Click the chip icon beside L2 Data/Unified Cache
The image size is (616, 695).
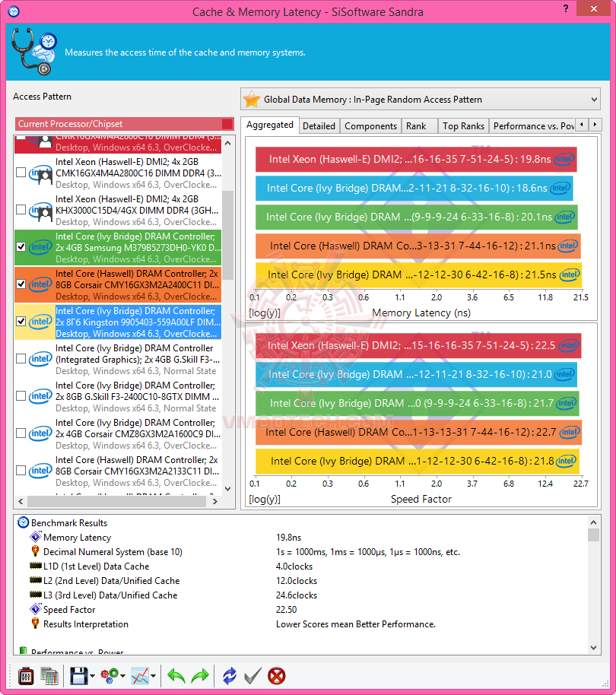click(x=36, y=579)
